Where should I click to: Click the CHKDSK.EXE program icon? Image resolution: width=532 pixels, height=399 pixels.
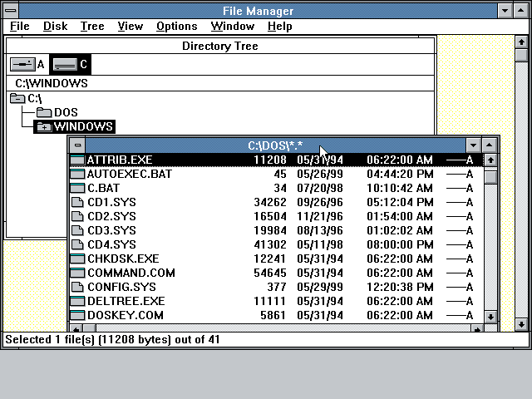click(77, 259)
